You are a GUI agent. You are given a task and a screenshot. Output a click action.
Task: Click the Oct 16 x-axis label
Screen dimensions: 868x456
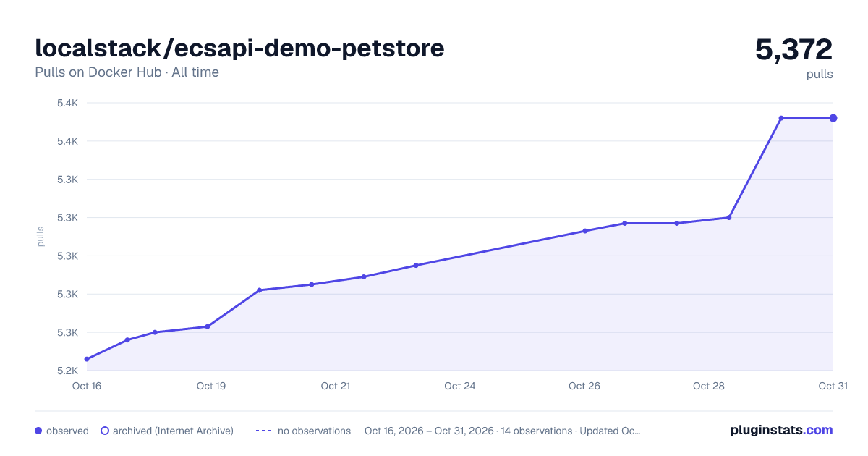pos(87,386)
